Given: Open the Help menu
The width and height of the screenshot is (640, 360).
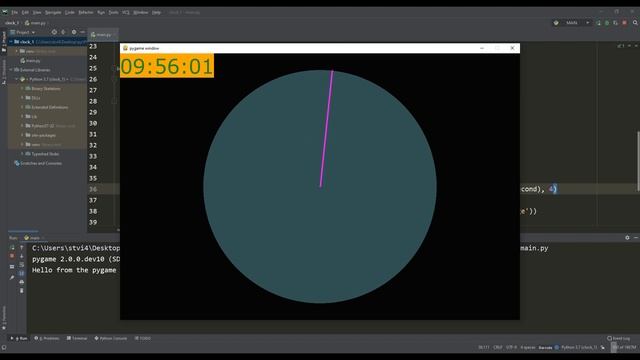Looking at the screenshot, I should click(x=156, y=12).
